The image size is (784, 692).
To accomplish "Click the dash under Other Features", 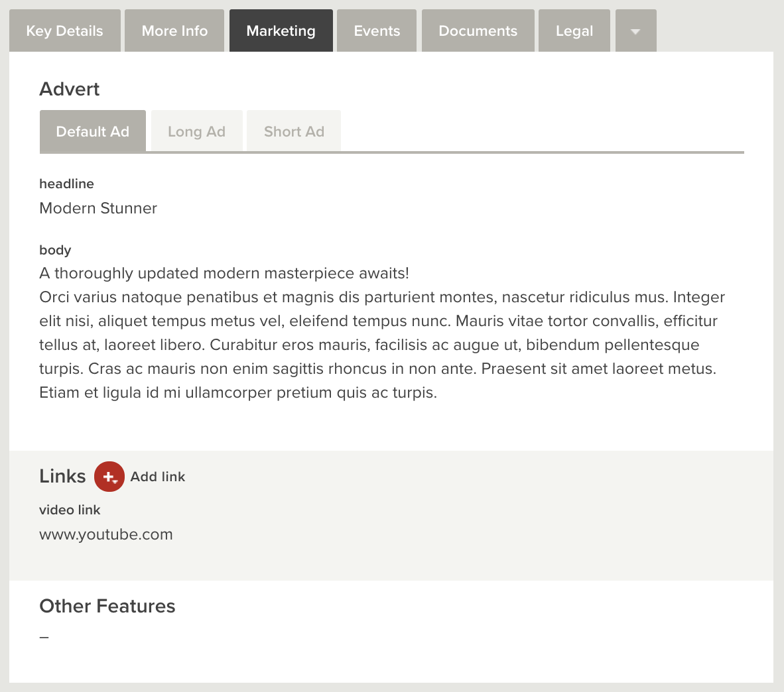I will 44,637.
